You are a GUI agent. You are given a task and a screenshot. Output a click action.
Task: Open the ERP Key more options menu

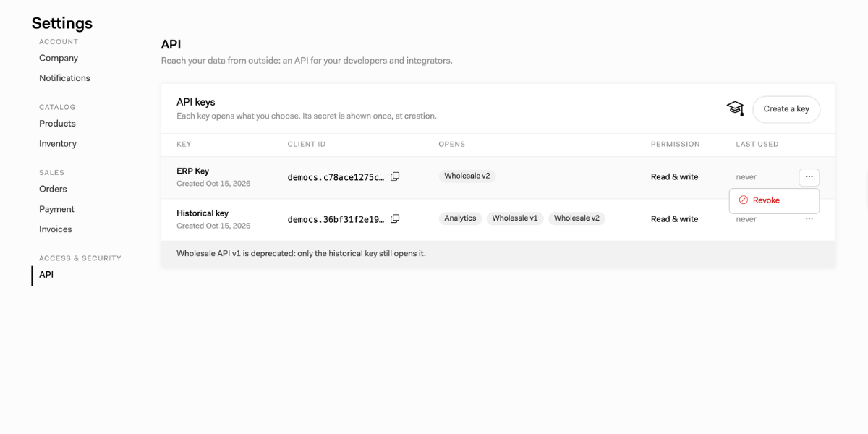[809, 176]
